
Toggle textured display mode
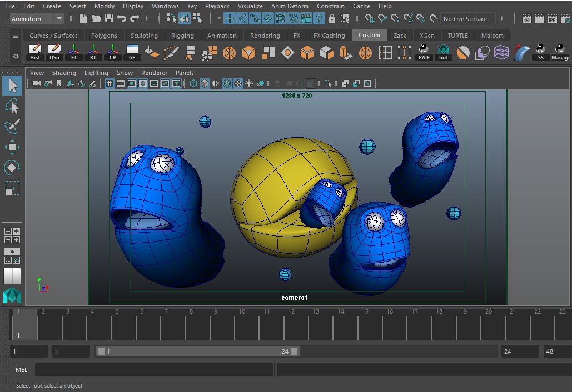tap(238, 83)
